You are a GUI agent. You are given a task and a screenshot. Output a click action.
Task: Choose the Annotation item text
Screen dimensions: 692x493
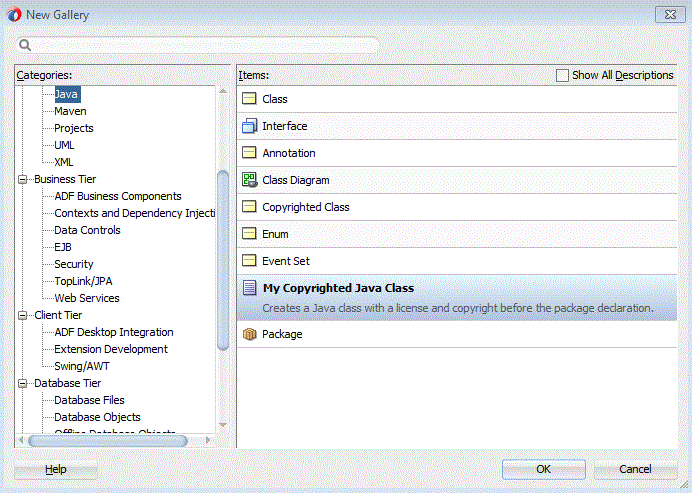click(x=289, y=153)
